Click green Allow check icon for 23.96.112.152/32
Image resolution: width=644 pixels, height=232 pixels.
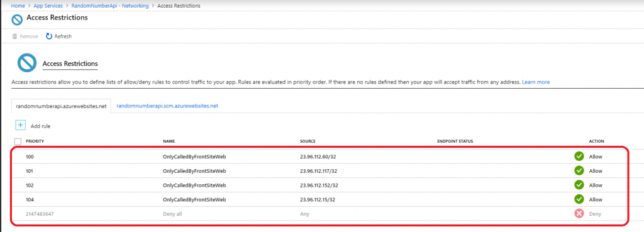pyautogui.click(x=579, y=185)
